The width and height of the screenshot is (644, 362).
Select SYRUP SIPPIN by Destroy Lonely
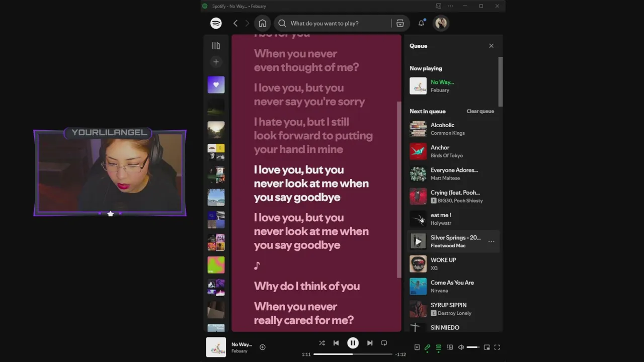[453, 309]
